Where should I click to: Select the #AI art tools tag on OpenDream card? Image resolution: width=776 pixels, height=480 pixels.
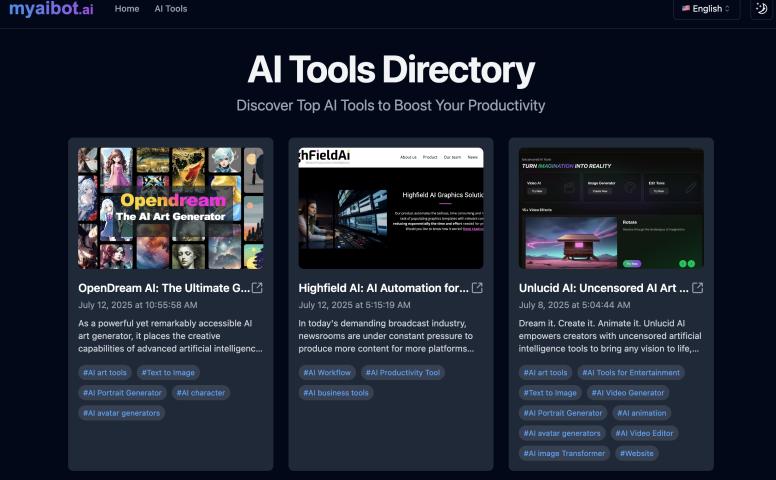104,373
